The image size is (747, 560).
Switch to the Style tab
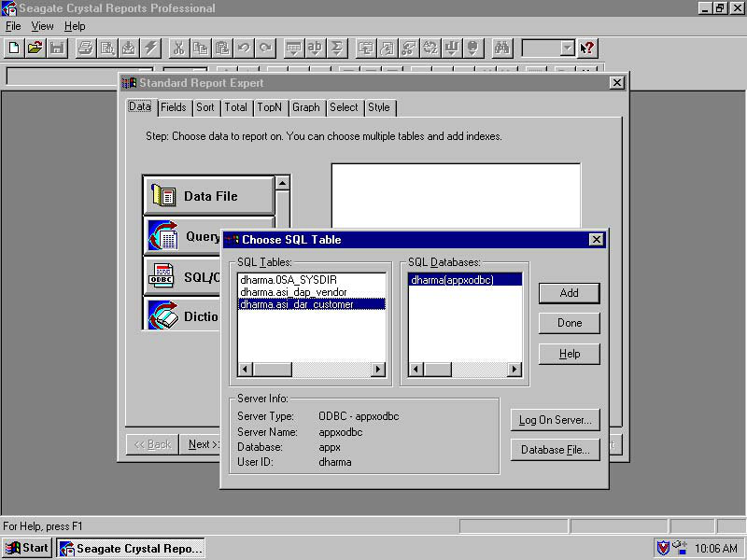tap(379, 107)
